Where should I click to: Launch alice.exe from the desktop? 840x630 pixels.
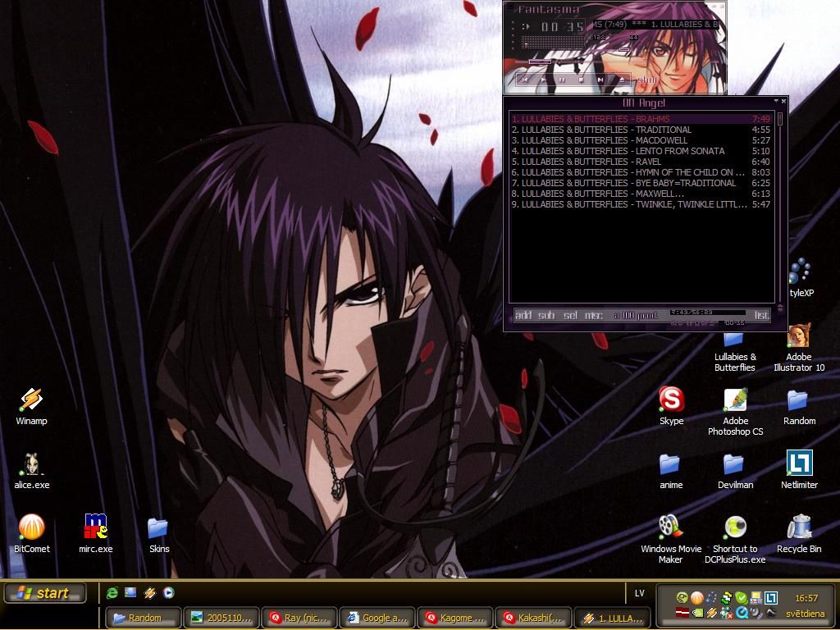point(32,470)
